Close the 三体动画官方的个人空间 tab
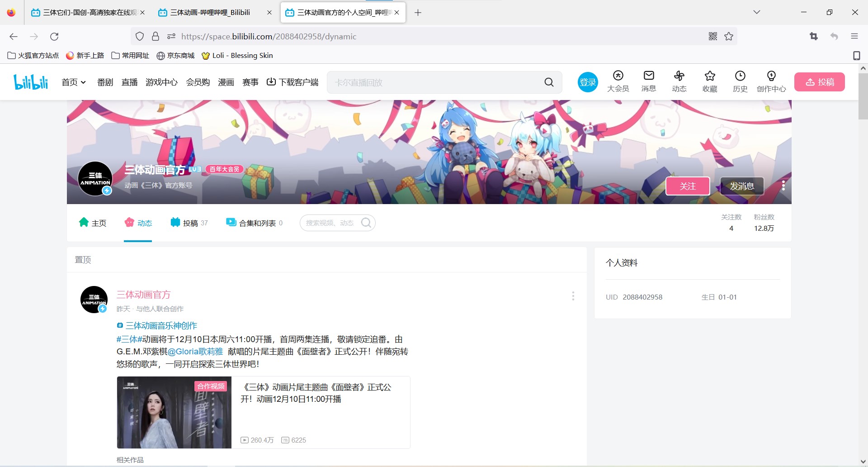 pyautogui.click(x=396, y=13)
